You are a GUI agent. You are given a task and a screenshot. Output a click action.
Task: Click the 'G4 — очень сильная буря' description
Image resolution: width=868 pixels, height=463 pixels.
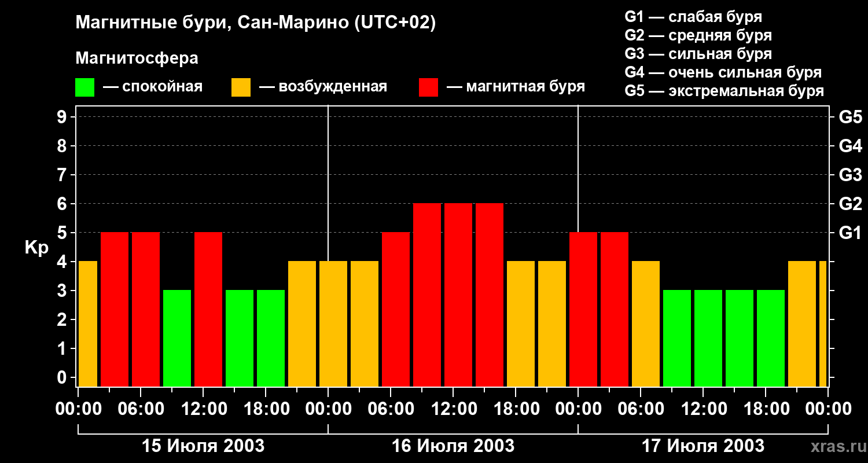pos(723,72)
